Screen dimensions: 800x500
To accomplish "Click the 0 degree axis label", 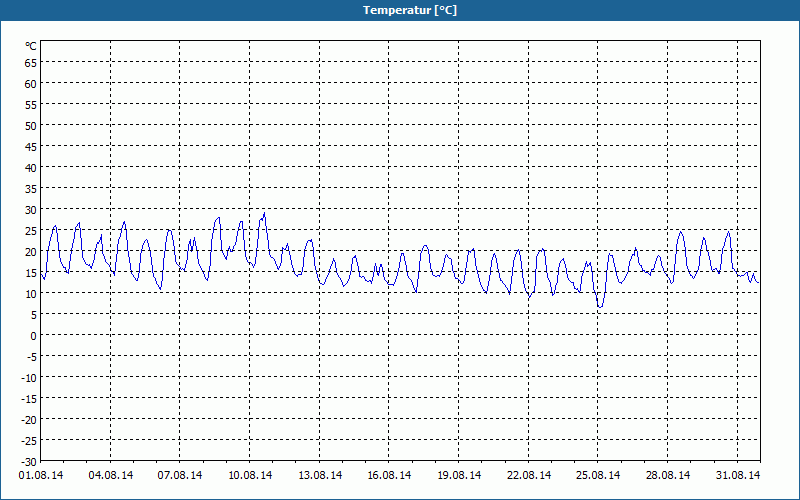I will (x=34, y=336).
